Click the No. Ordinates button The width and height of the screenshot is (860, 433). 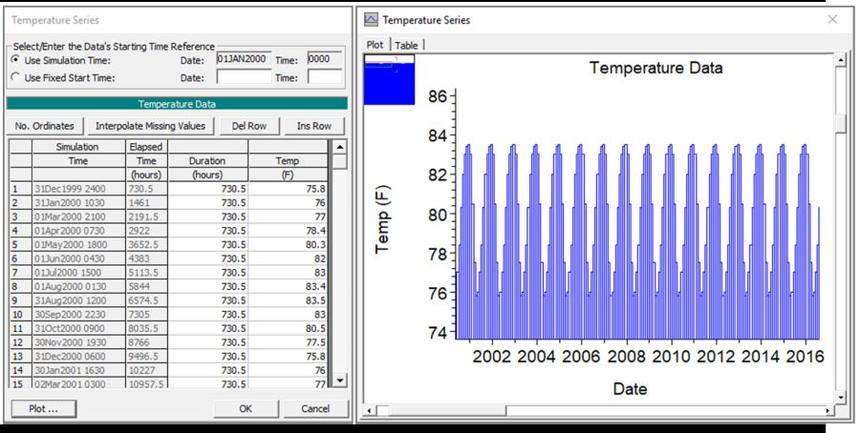(44, 126)
